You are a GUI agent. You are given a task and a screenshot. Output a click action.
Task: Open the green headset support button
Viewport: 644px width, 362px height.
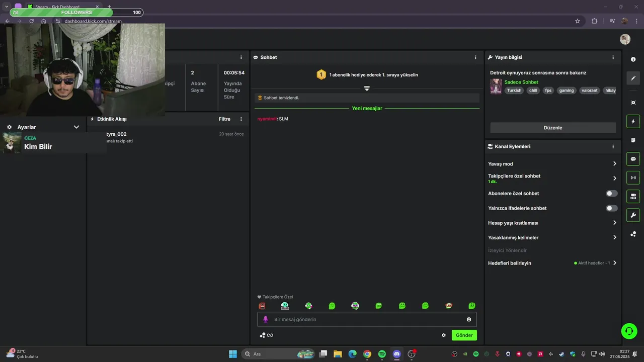pyautogui.click(x=629, y=331)
